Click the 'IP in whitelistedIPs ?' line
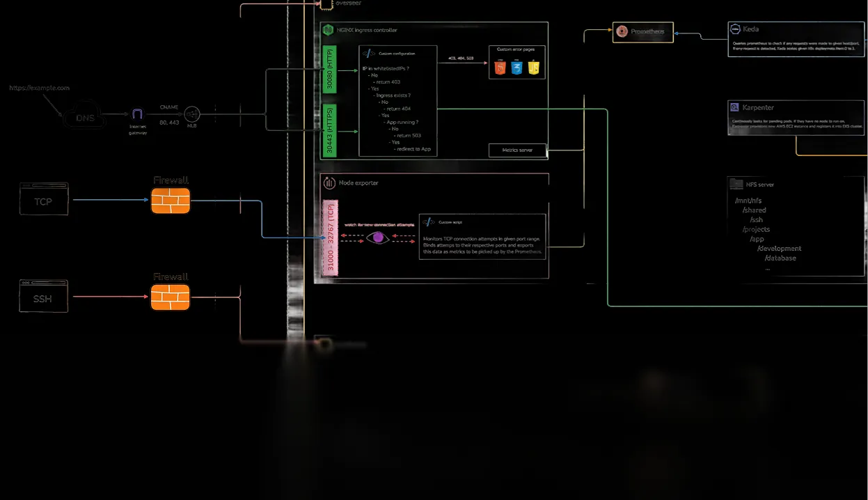The width and height of the screenshot is (868, 500). click(385, 69)
